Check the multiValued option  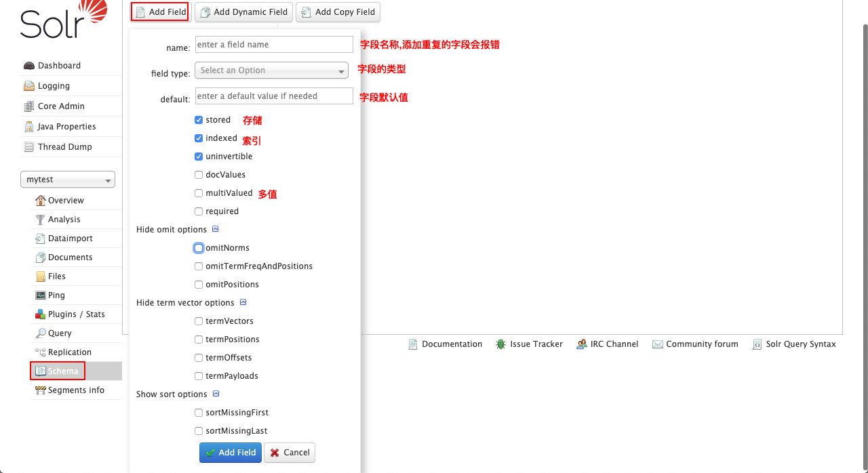(198, 193)
